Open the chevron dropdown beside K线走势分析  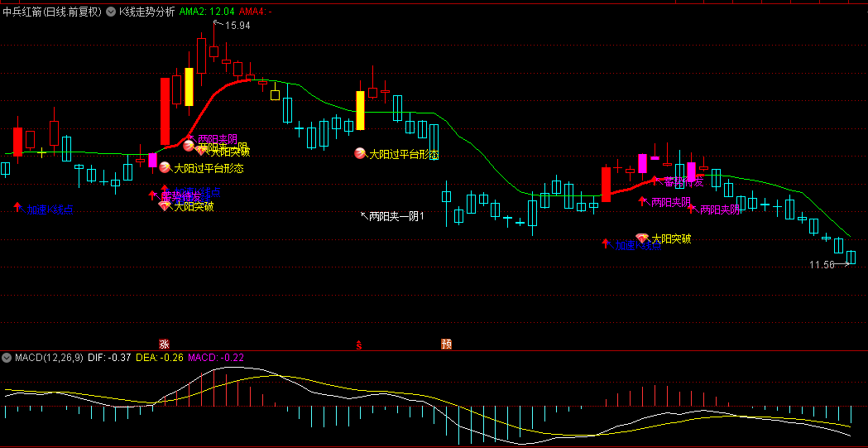(x=110, y=11)
